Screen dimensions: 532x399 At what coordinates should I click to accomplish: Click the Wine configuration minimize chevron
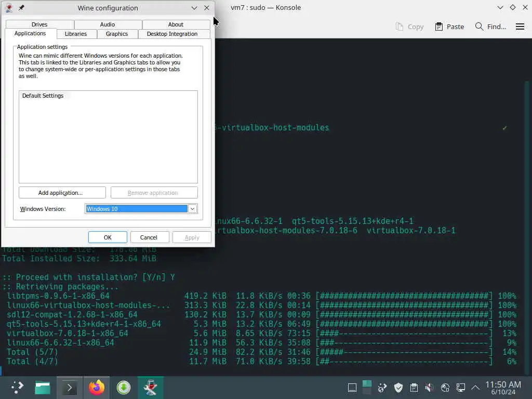point(194,8)
